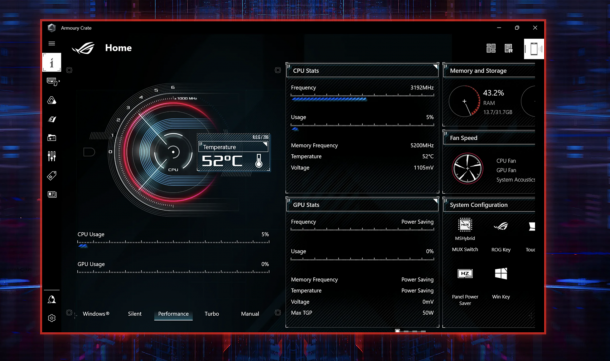Screen dimensions: 610x361
Task: Select the Windows® mode option
Action: (96, 314)
